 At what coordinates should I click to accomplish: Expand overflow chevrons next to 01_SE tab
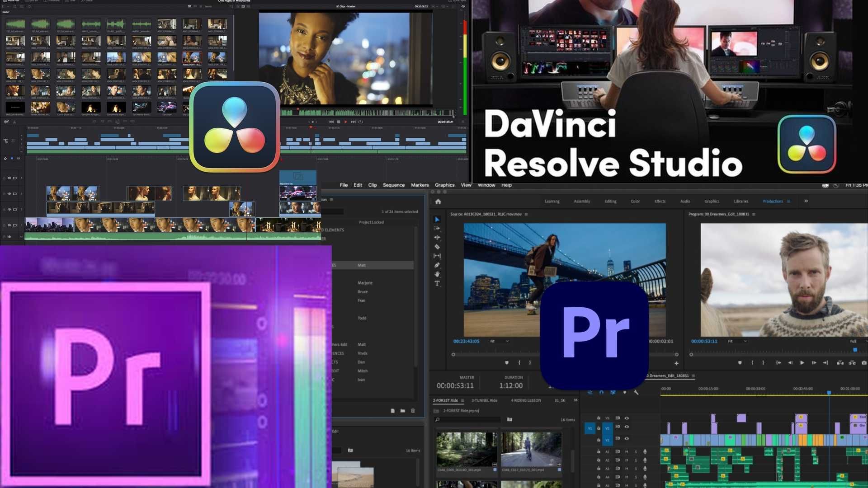pyautogui.click(x=576, y=400)
